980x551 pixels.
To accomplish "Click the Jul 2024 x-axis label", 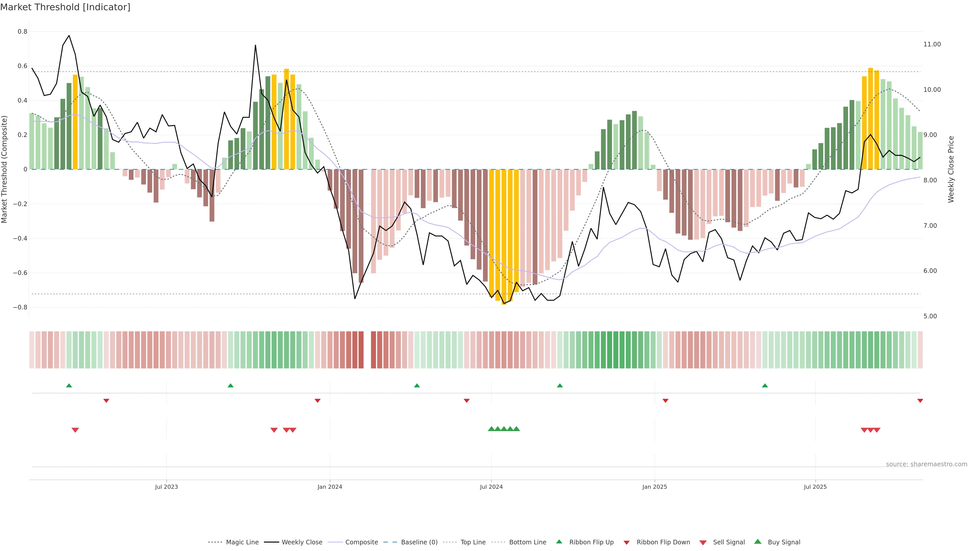I will [491, 487].
